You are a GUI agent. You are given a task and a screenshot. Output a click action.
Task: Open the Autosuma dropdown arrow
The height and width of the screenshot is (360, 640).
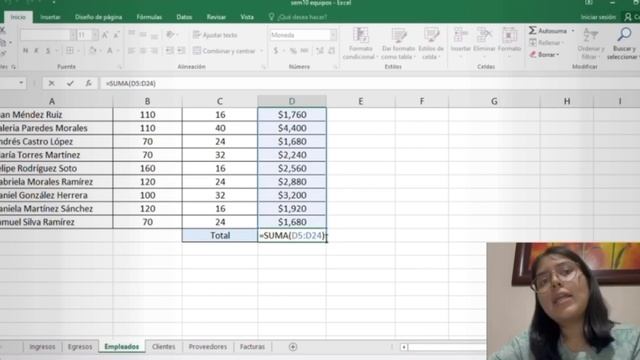point(573,31)
